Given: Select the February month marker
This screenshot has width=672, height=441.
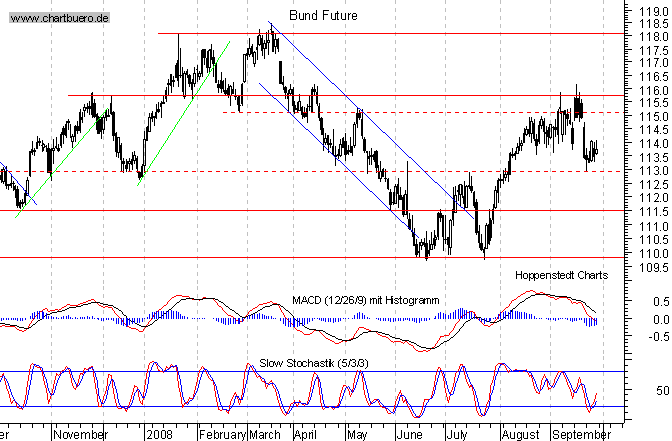Looking at the screenshot, I should point(220,434).
